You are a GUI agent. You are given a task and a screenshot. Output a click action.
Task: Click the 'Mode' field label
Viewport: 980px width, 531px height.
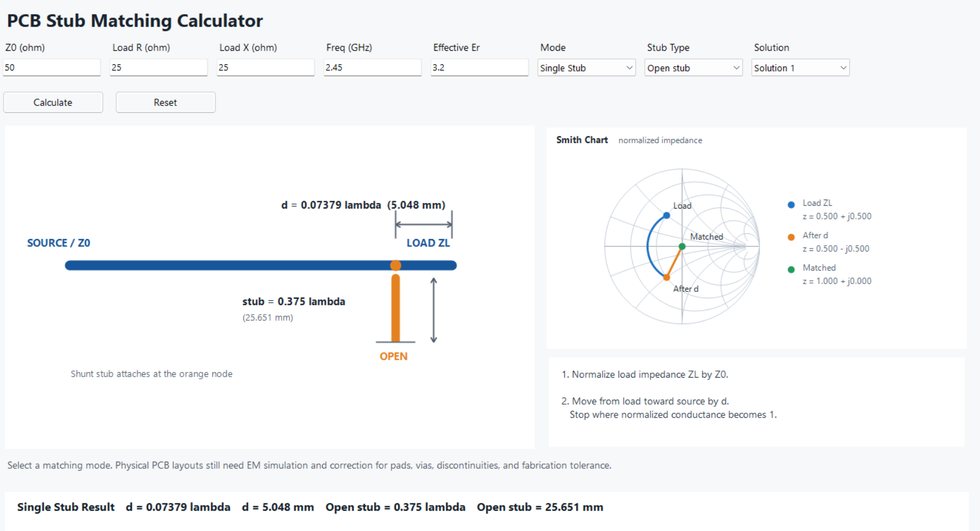coord(553,48)
